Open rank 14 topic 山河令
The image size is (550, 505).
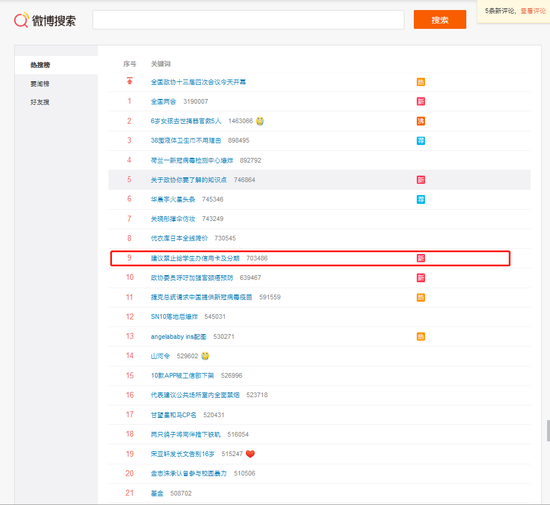(x=160, y=356)
